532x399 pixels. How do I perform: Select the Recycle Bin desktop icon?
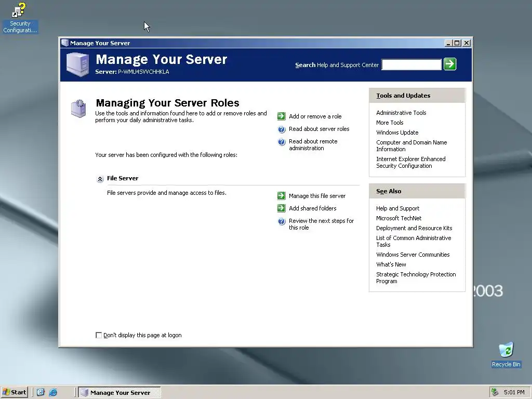click(506, 355)
